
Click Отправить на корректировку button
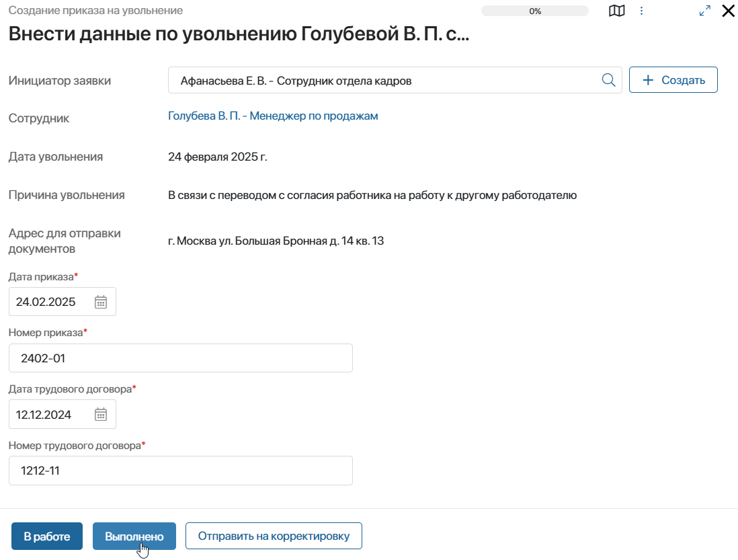click(x=274, y=536)
